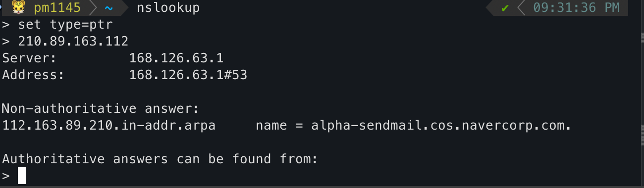The height and width of the screenshot is (188, 644).
Task: Click the alpha-sendmail.cos.navercorp.com hostname
Action: tap(441, 125)
